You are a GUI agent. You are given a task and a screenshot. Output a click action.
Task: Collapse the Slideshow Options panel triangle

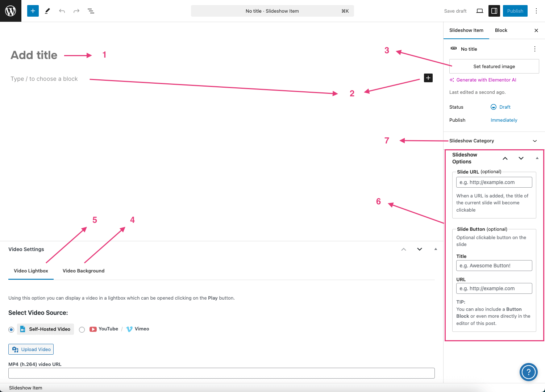(537, 158)
